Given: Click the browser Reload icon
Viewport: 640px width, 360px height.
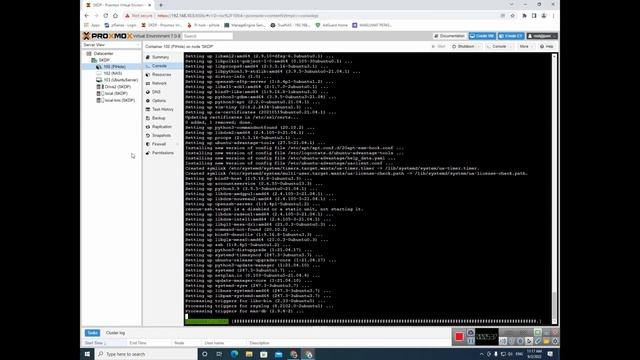Looking at the screenshot, I should (106, 16).
